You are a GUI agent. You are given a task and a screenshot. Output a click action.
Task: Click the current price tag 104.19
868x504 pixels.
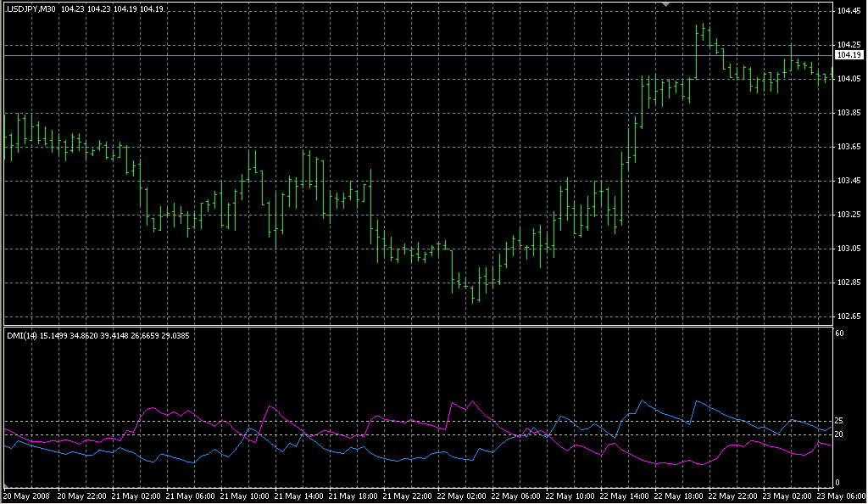[x=849, y=55]
